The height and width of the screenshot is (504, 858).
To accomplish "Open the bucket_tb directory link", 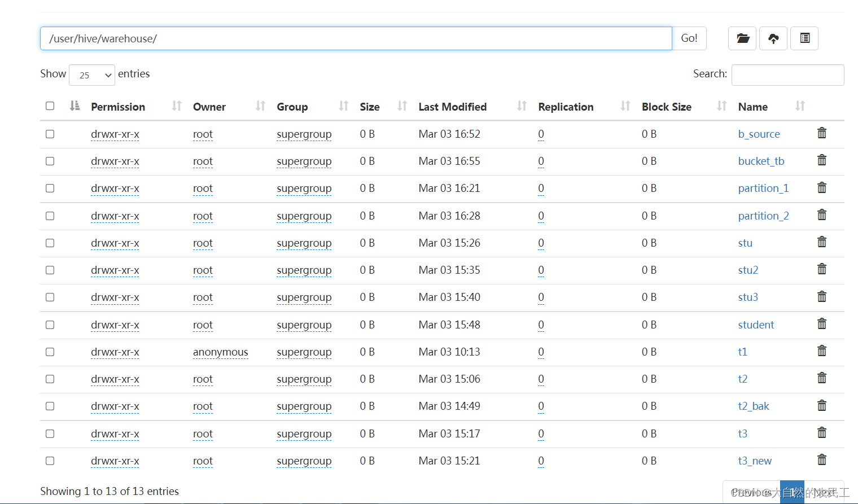I will pos(761,161).
